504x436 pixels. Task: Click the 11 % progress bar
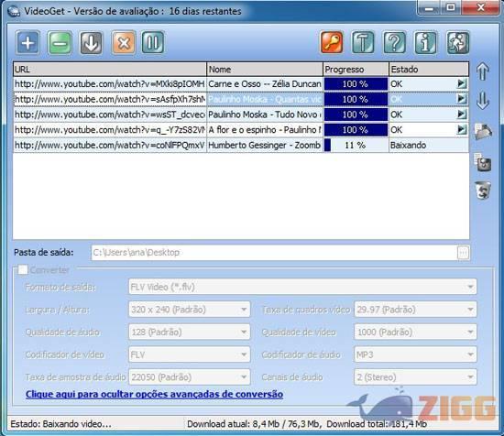click(x=356, y=146)
